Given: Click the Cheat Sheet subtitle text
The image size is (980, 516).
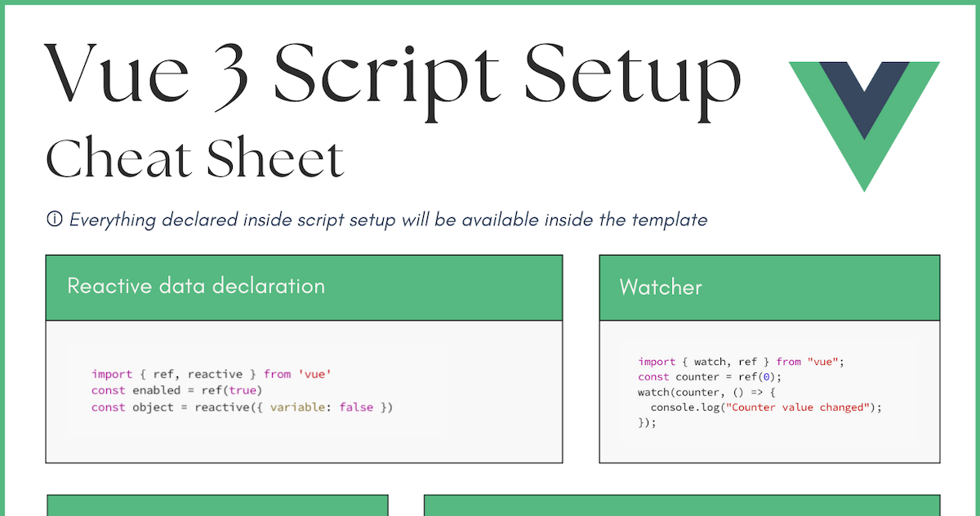Looking at the screenshot, I should (194, 157).
